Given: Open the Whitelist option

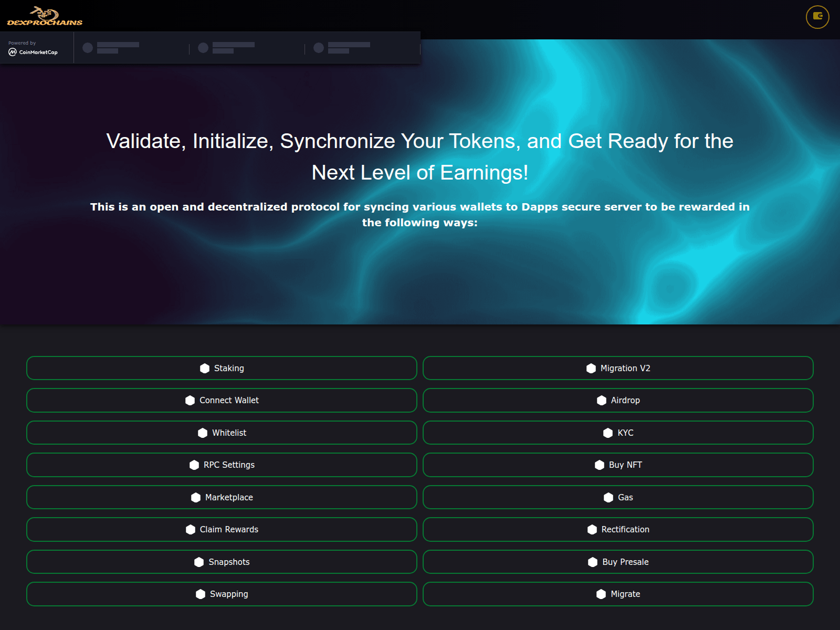Looking at the screenshot, I should click(x=222, y=433).
